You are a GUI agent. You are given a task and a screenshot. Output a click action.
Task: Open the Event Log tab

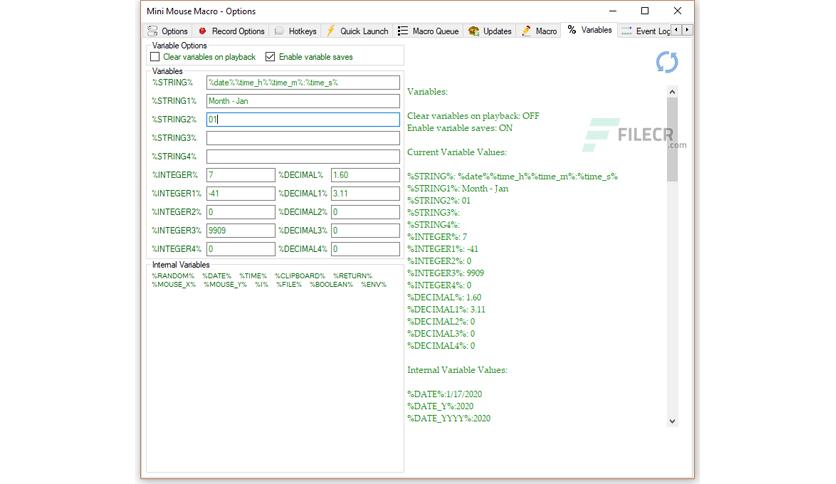point(645,31)
